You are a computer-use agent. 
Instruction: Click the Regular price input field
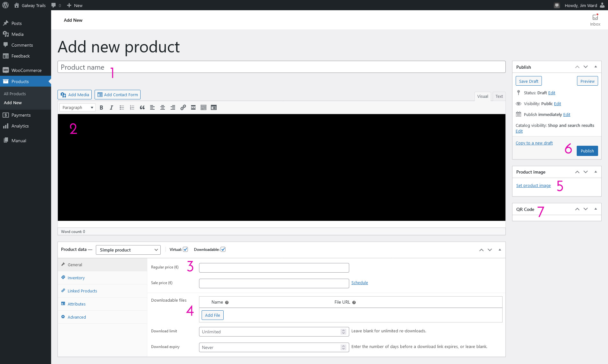tap(274, 268)
